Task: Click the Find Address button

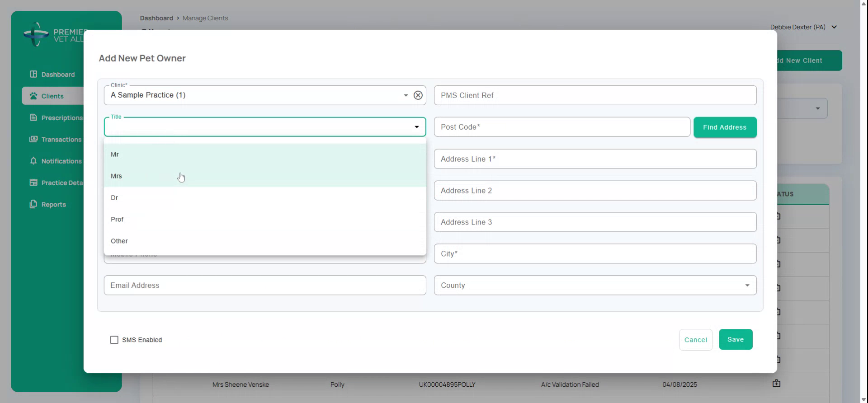Action: 725,127
